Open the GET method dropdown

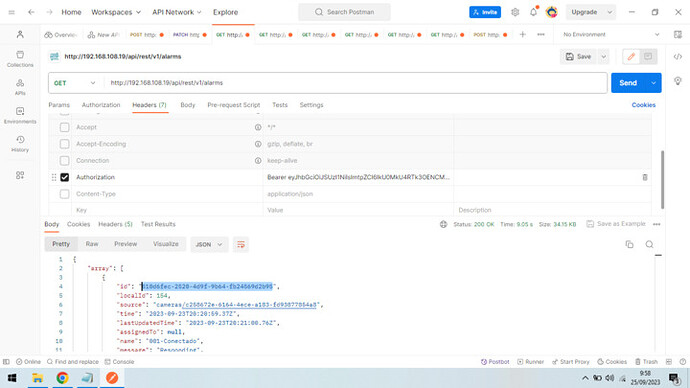tap(74, 83)
